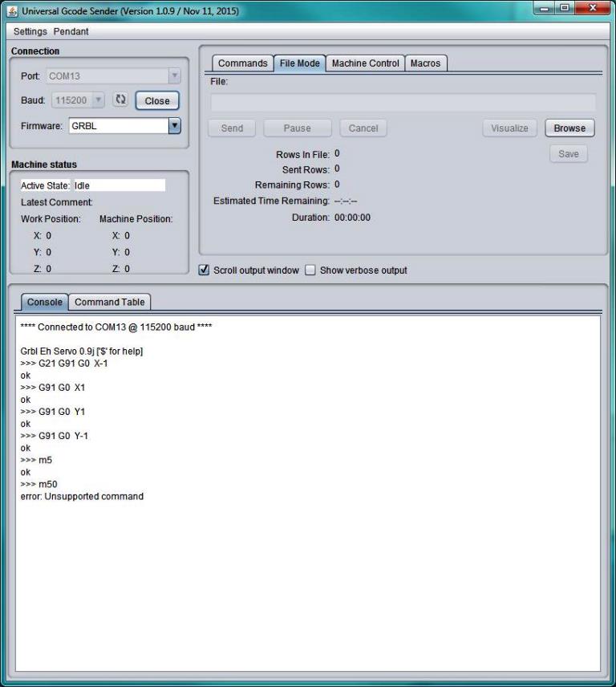This screenshot has width=616, height=687.
Task: Close the Universal Gcode Sender window
Action: point(593,8)
